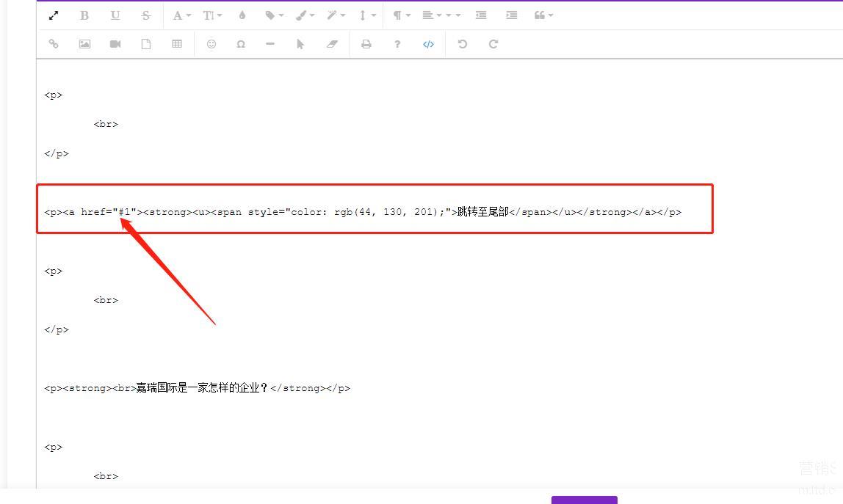Open the font family dropdown

[181, 15]
